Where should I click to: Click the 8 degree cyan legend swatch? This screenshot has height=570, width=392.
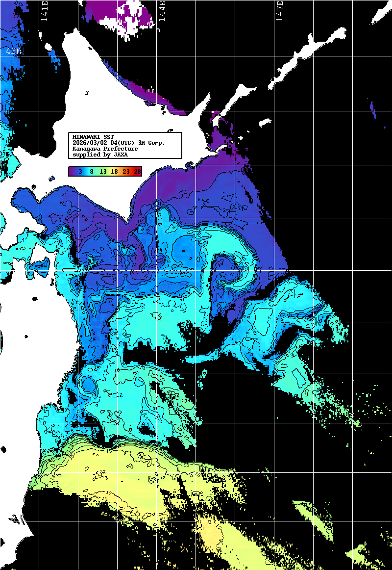coord(92,172)
